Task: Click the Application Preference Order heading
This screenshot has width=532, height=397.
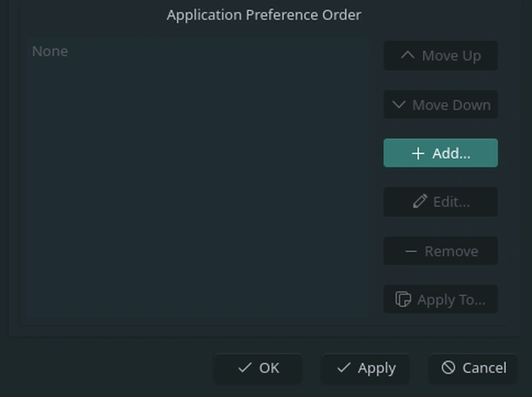Action: pyautogui.click(x=264, y=15)
